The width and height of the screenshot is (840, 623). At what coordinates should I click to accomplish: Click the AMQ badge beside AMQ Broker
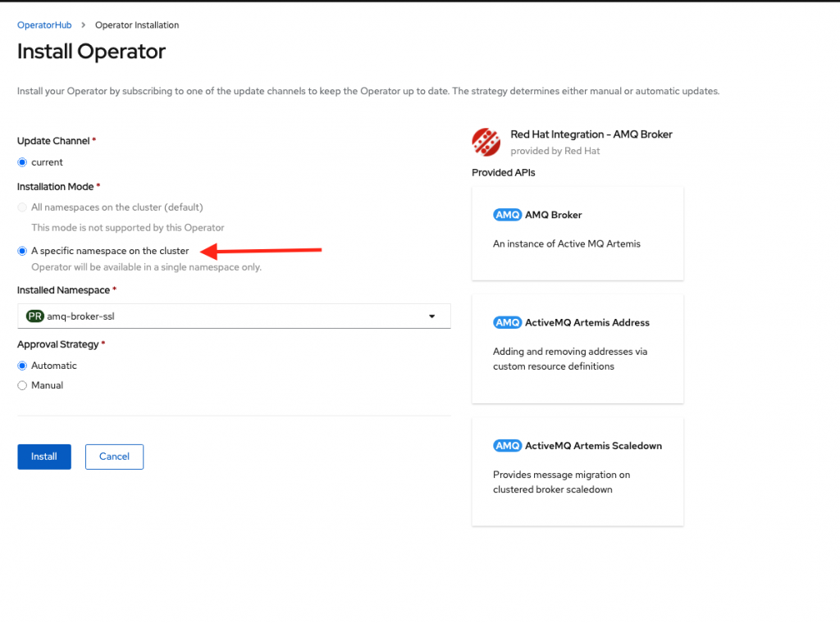[507, 215]
